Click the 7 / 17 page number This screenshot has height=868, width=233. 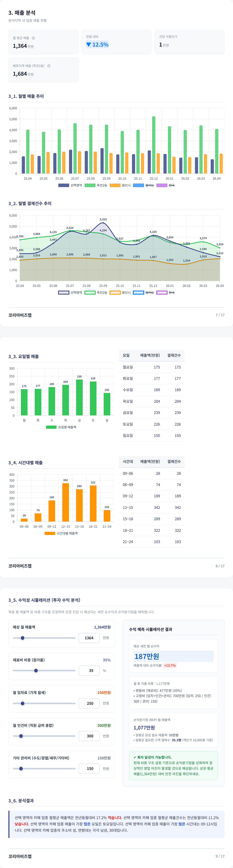220,315
